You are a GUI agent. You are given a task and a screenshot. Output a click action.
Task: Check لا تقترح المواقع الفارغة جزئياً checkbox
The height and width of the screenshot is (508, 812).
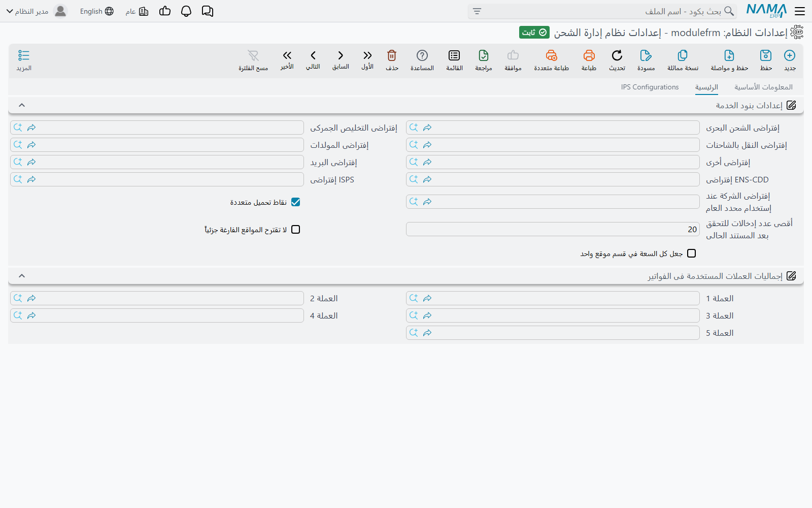point(296,230)
